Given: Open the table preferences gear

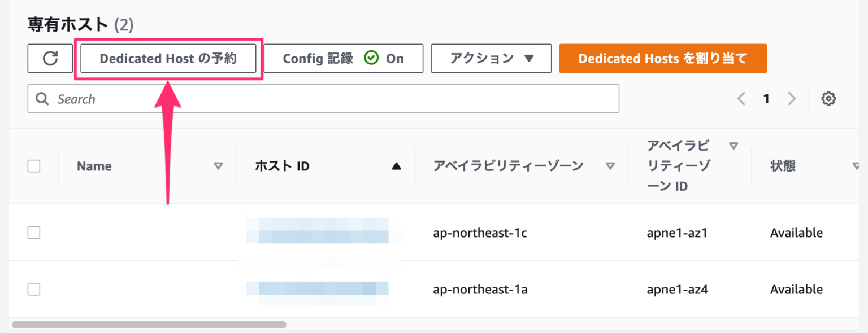Looking at the screenshot, I should click(x=828, y=98).
